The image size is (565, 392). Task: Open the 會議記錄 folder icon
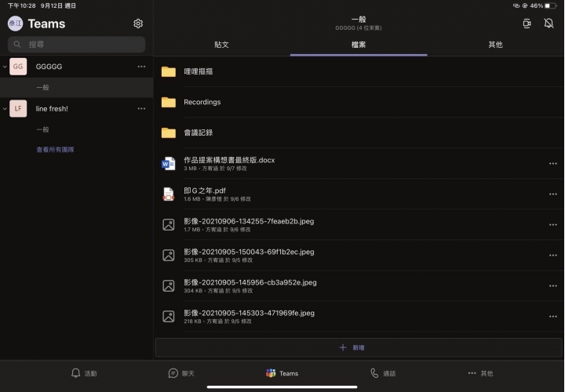[x=169, y=132]
